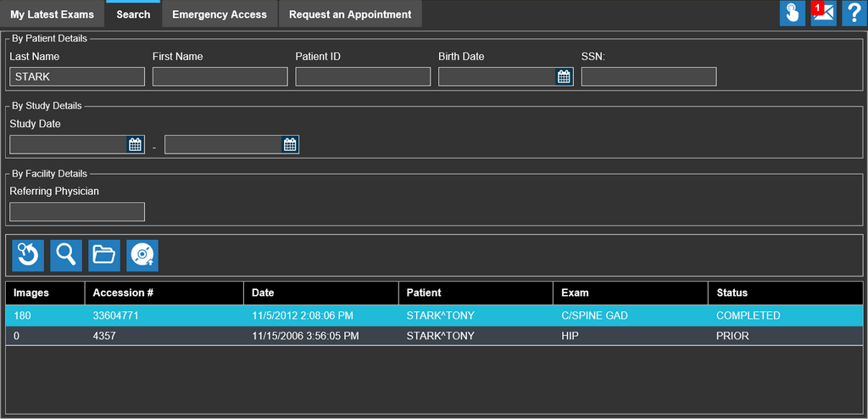The image size is (868, 419).
Task: Sort results by Date column header
Action: point(263,293)
